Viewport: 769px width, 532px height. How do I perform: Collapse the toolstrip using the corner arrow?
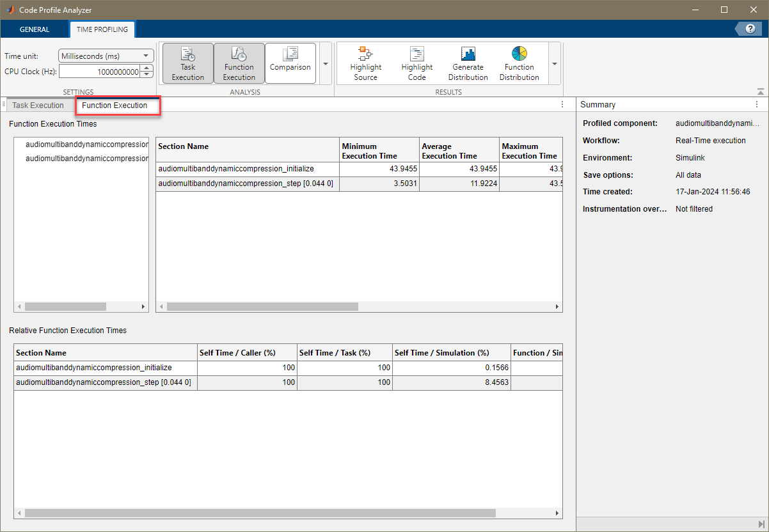point(760,91)
